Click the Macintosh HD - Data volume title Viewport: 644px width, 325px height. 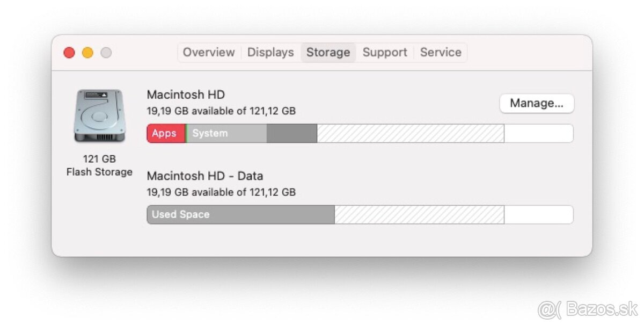[x=205, y=176]
